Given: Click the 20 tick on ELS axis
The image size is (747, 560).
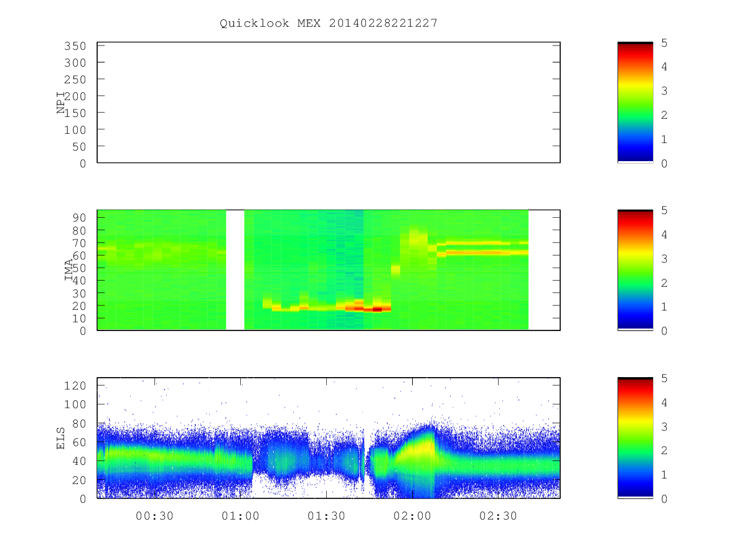Looking at the screenshot, I should click(x=78, y=480).
